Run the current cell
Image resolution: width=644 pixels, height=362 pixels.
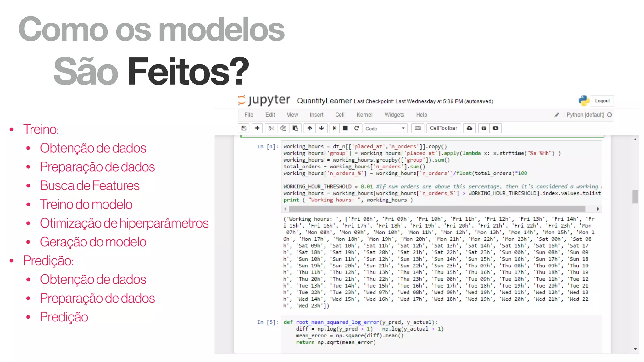(335, 128)
